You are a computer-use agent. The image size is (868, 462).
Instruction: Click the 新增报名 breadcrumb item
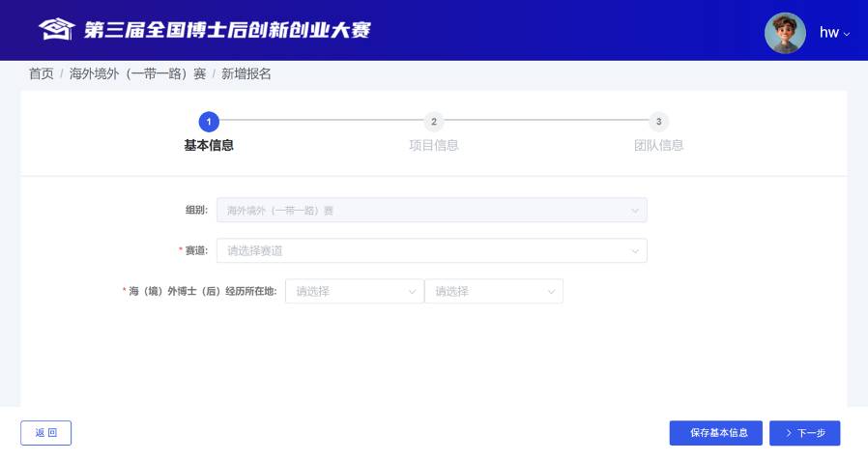(x=246, y=73)
